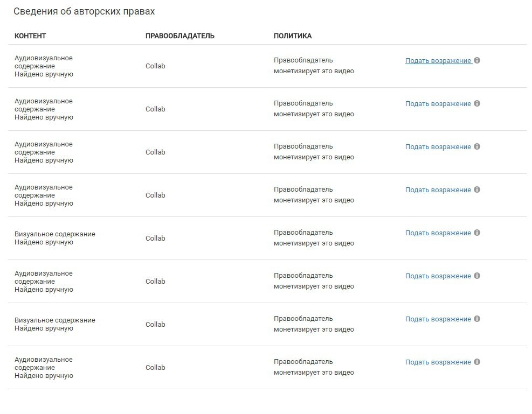Click info icon in first claim row
The image size is (532, 414).
(x=476, y=60)
